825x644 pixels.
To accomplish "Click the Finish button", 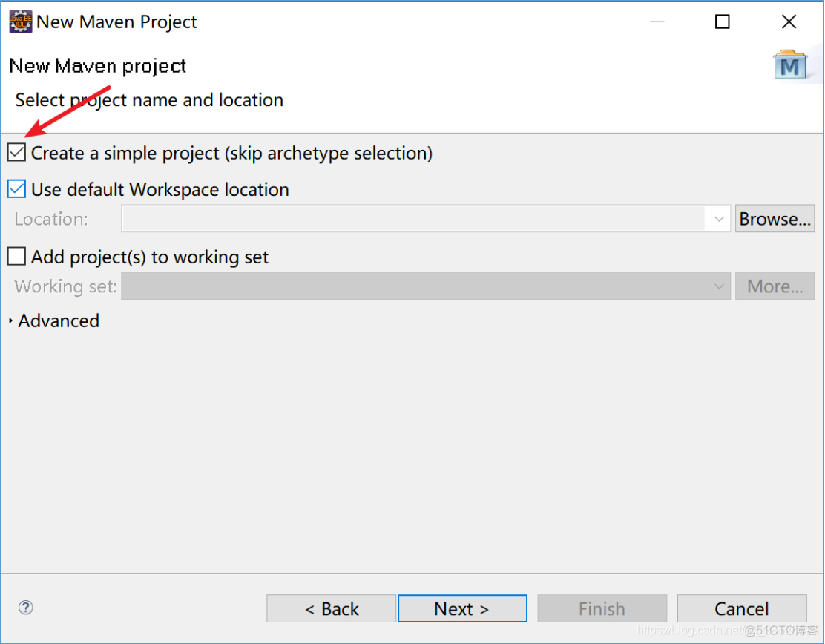I will [602, 608].
